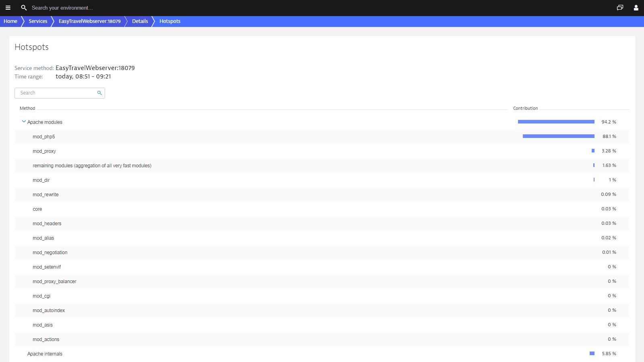This screenshot has height=362, width=644.
Task: Collapse the Apache modules group
Action: click(x=24, y=121)
